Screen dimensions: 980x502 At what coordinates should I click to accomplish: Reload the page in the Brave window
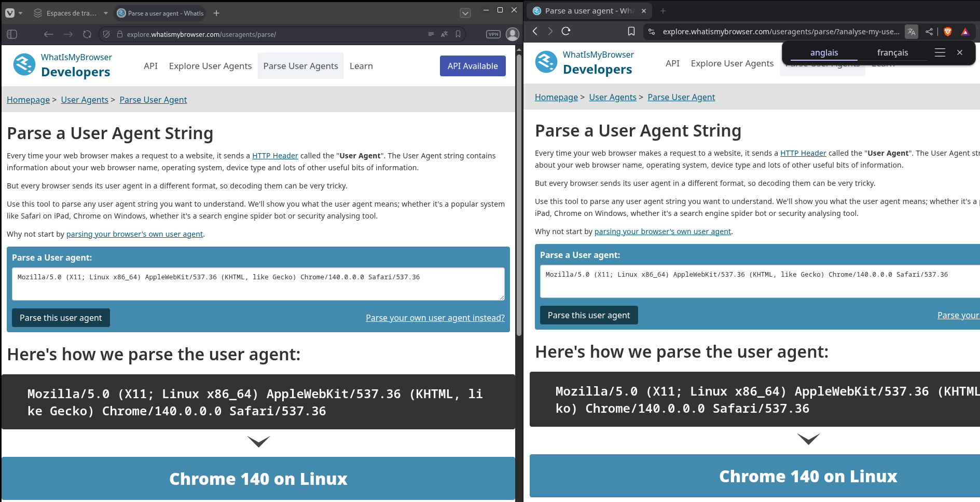coord(566,31)
